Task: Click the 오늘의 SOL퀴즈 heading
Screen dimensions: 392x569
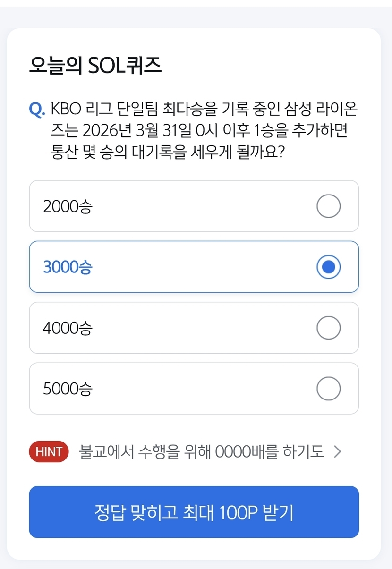Action: [95, 66]
